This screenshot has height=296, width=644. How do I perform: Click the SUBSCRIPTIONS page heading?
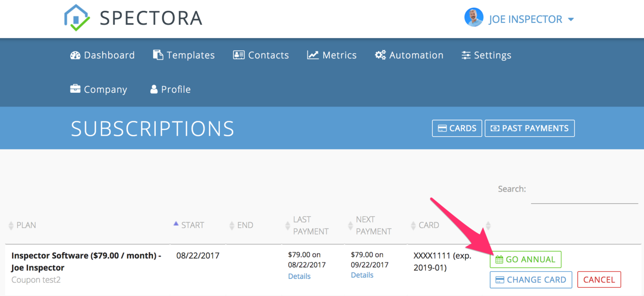(x=153, y=128)
